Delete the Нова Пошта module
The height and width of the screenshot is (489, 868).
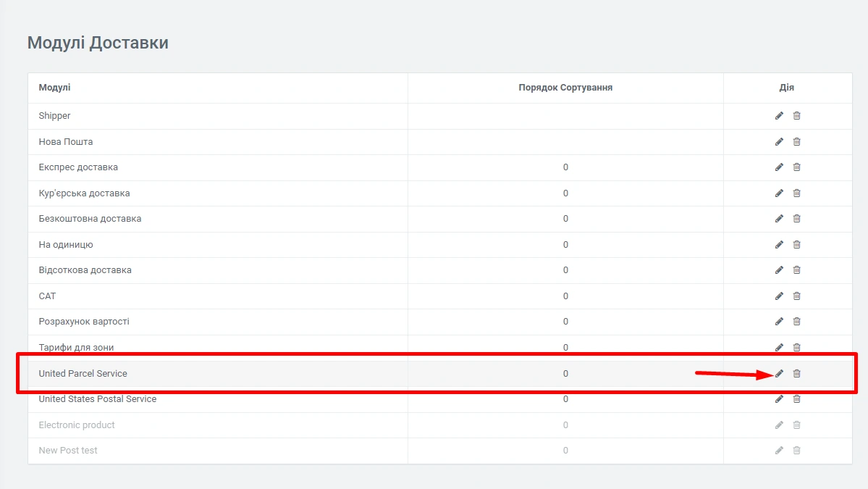point(796,142)
